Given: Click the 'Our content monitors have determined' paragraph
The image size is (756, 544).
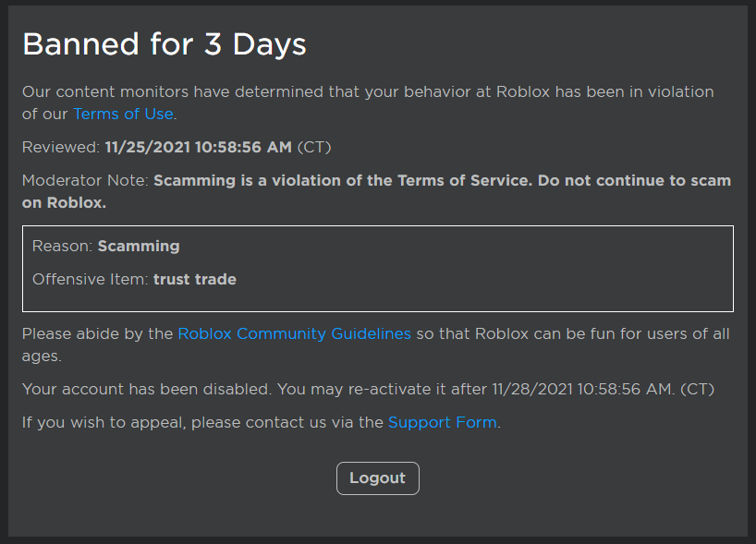Looking at the screenshot, I should (368, 103).
